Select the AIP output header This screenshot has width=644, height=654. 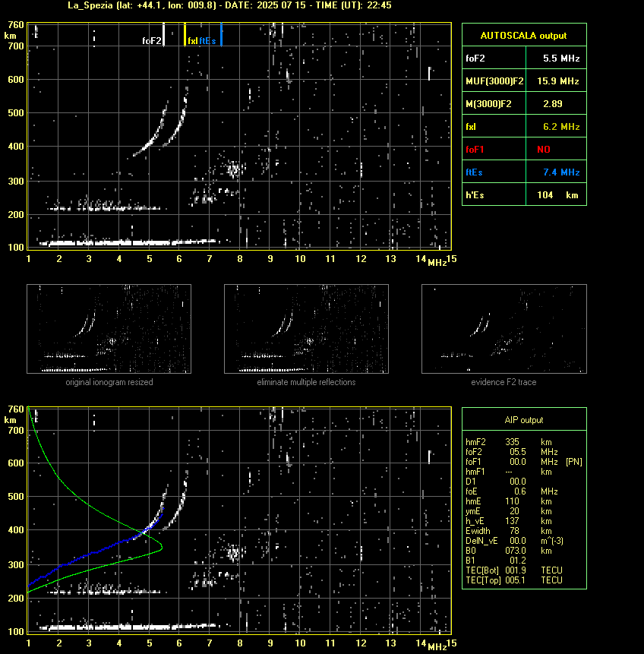524,420
